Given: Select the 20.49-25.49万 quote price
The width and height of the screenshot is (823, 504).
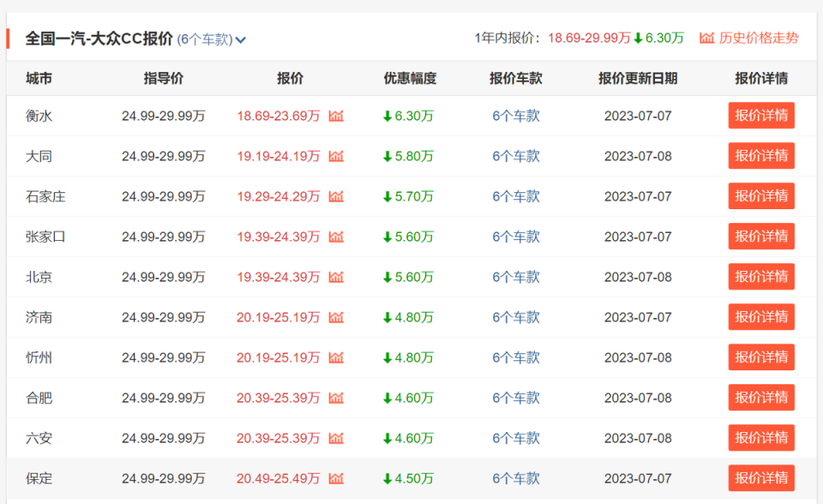Looking at the screenshot, I should [278, 478].
